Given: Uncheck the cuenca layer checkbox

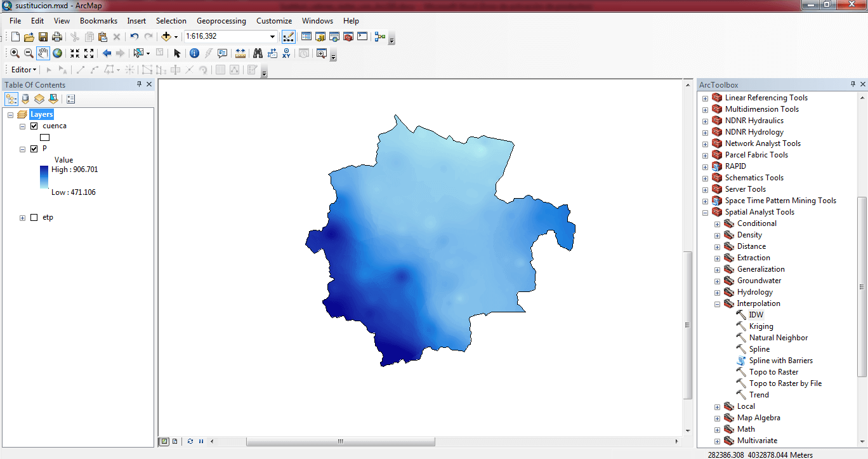Looking at the screenshot, I should [34, 126].
